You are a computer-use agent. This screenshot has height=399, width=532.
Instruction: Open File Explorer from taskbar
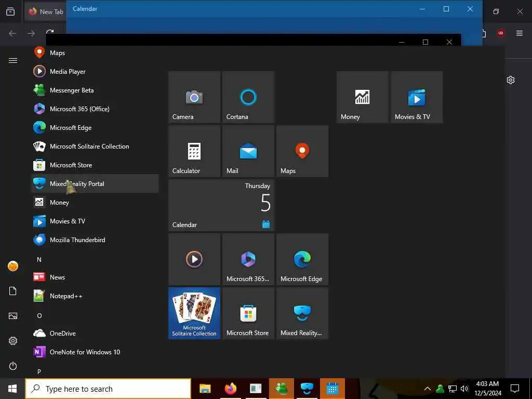pos(205,389)
